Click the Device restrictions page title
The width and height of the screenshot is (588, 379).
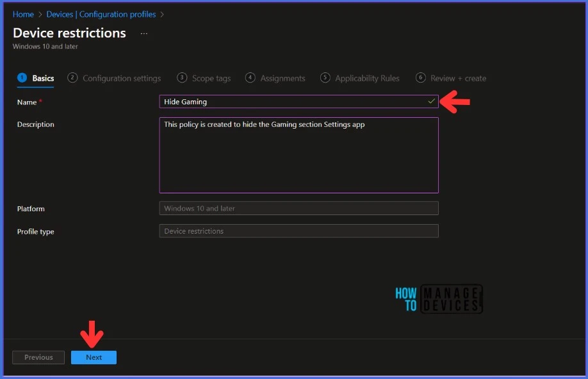[69, 33]
